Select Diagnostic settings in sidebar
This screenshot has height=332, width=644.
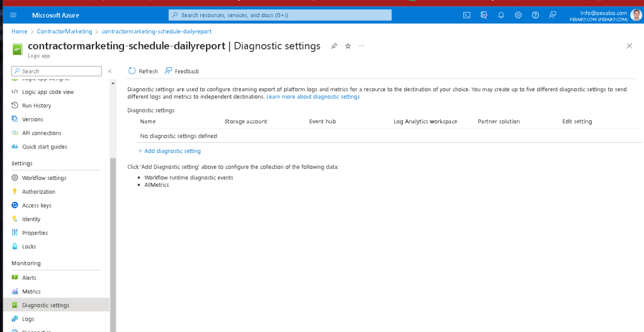[56, 305]
